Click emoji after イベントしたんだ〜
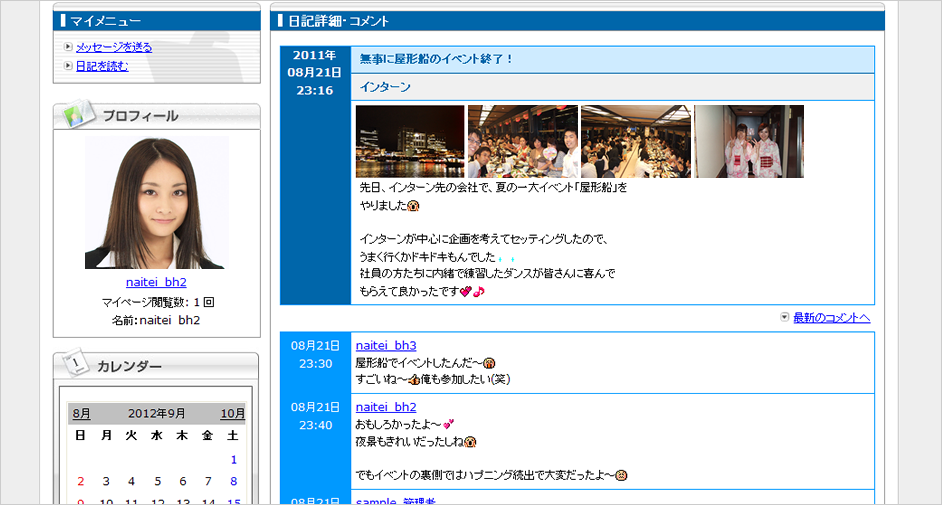This screenshot has width=942, height=505. 489,363
